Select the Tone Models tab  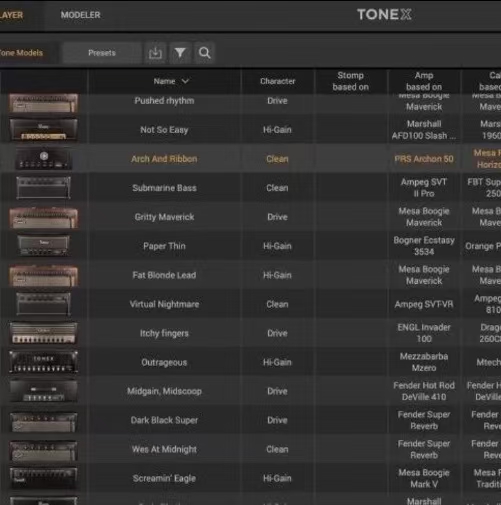pos(21,53)
